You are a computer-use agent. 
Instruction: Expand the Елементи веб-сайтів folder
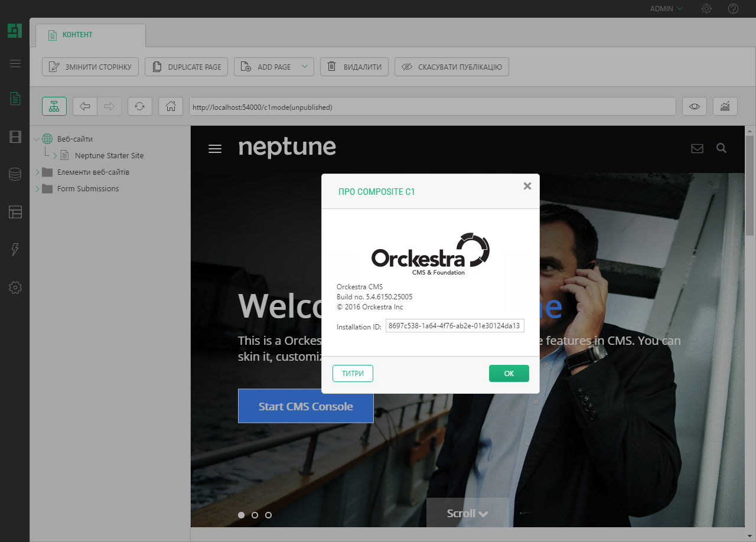click(37, 172)
